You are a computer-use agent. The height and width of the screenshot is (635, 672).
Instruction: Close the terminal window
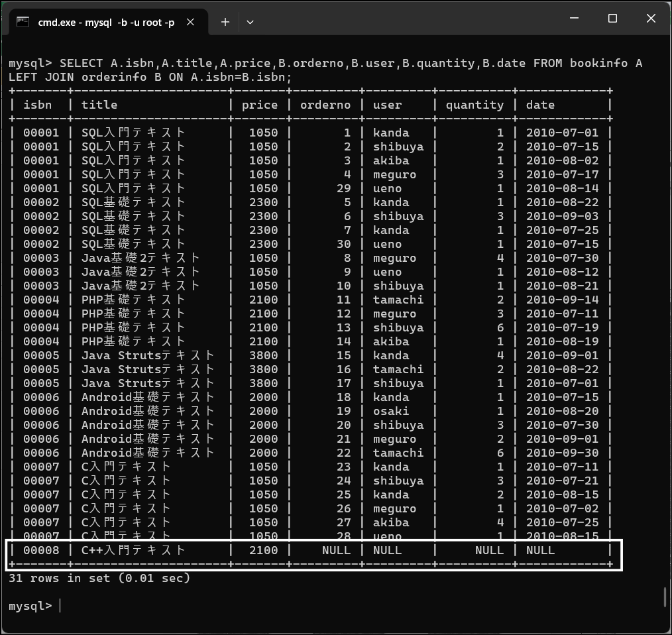coord(651,19)
